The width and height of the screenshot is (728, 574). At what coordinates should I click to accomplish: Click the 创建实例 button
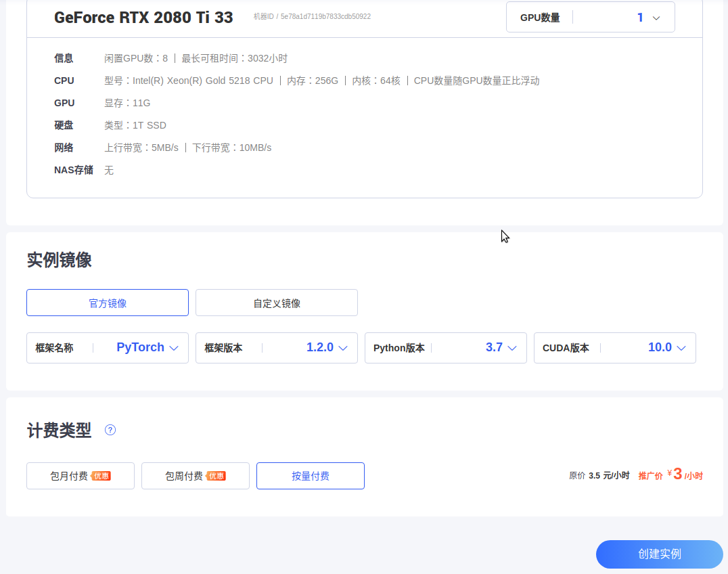pyautogui.click(x=658, y=554)
